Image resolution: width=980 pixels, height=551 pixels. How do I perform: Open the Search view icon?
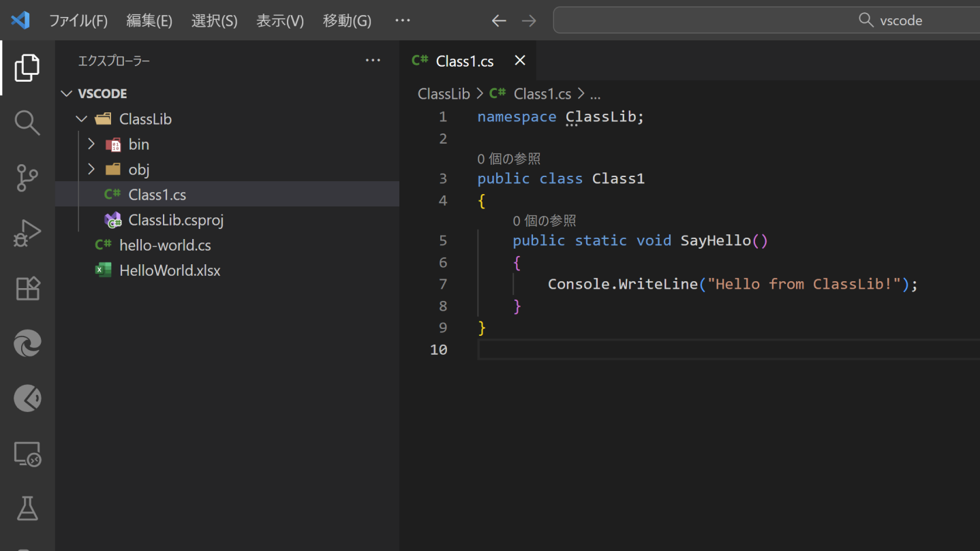tap(27, 123)
